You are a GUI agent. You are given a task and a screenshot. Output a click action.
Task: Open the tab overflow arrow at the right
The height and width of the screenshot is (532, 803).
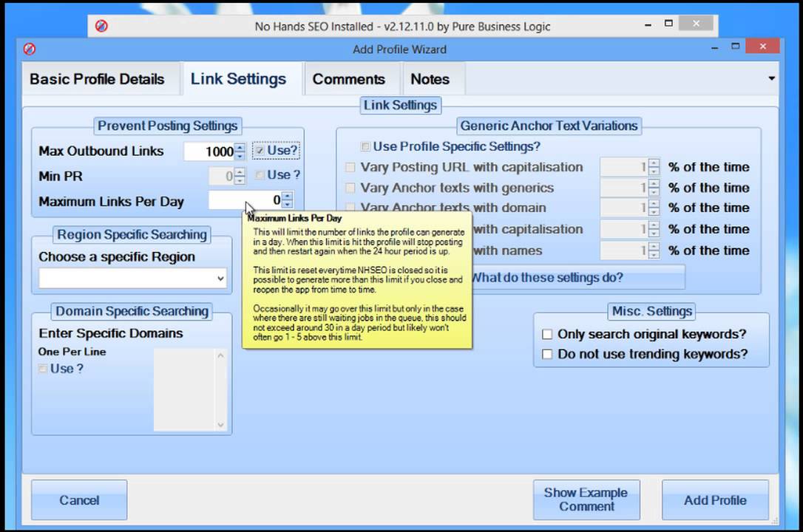tap(771, 78)
